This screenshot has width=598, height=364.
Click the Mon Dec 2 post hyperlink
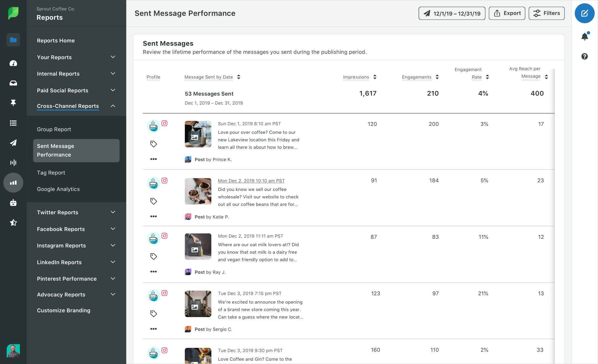click(x=251, y=181)
